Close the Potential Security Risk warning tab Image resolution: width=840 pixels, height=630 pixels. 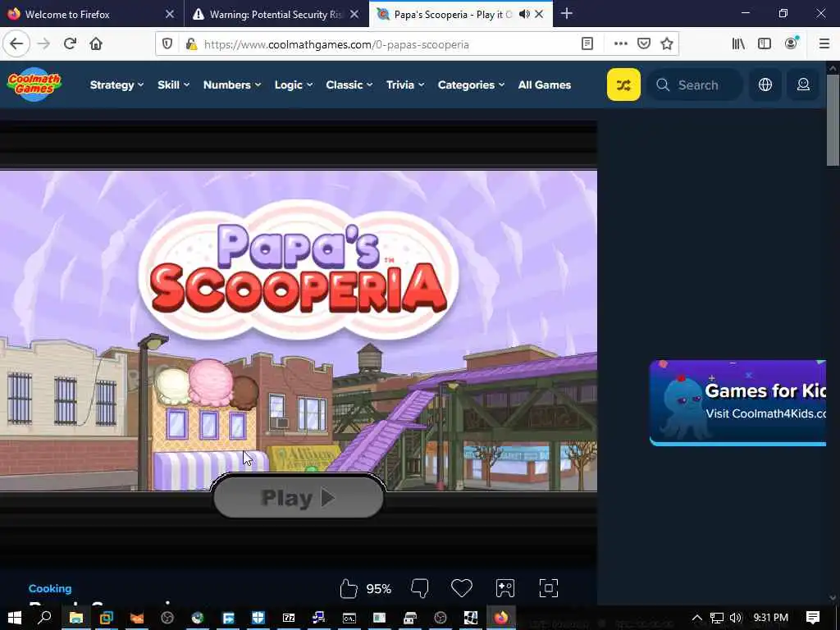coord(354,14)
